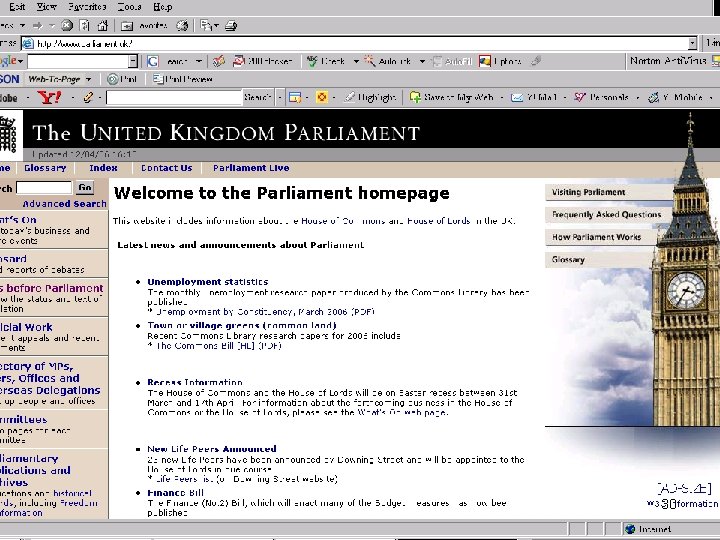The width and height of the screenshot is (720, 540).
Task: Click the Google toolbar bookmarks star icon
Action: [x=219, y=61]
